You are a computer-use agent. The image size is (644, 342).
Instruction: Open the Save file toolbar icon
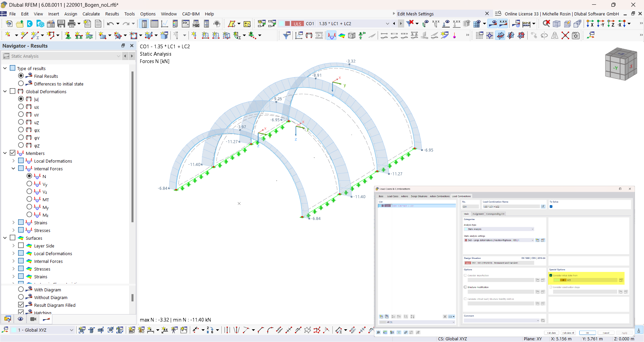[x=61, y=23]
